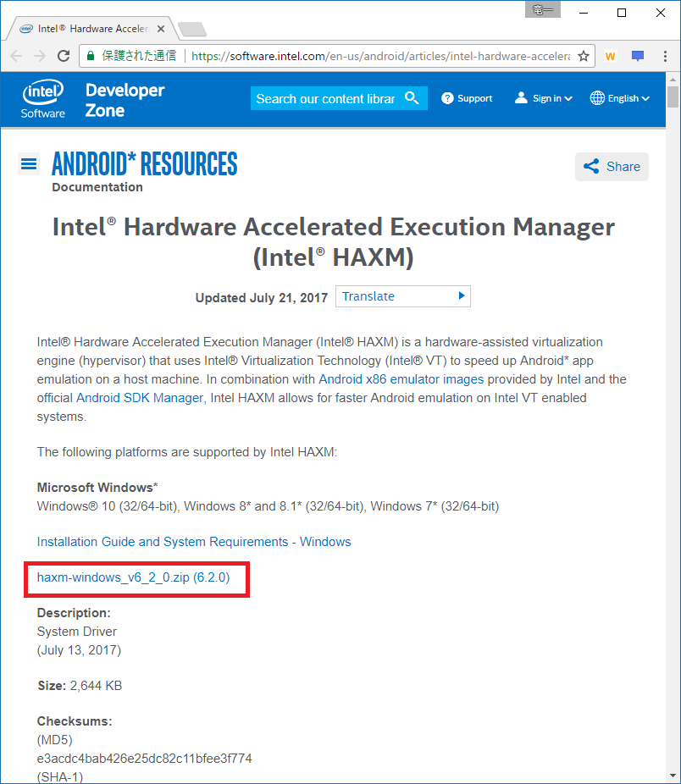
Task: Click the browser forward arrow
Action: 40,56
